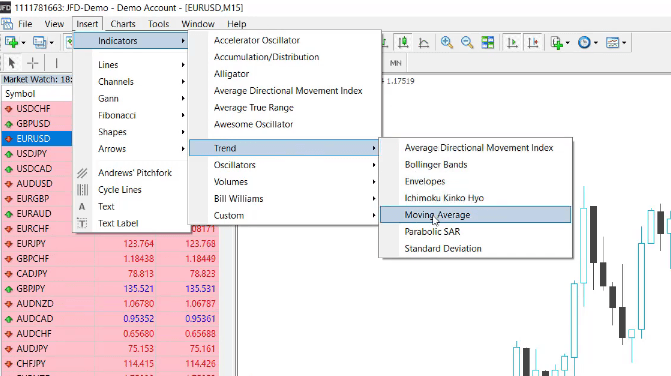Select MN monthly timeframe button
Screen dimensions: 671x376
pos(395,63)
